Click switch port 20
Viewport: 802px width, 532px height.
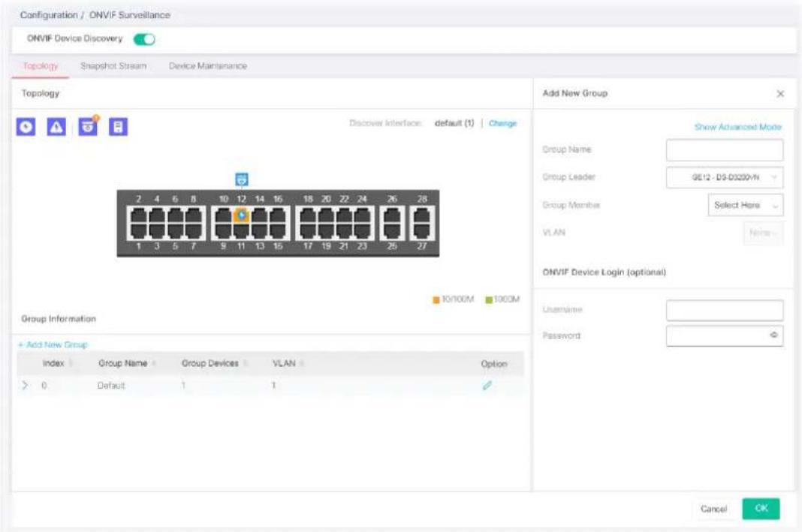coord(327,215)
